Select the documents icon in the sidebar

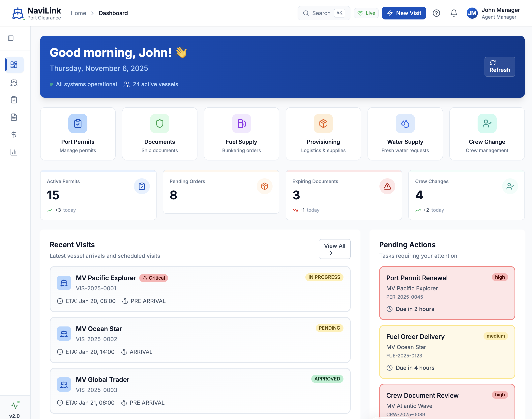point(14,117)
